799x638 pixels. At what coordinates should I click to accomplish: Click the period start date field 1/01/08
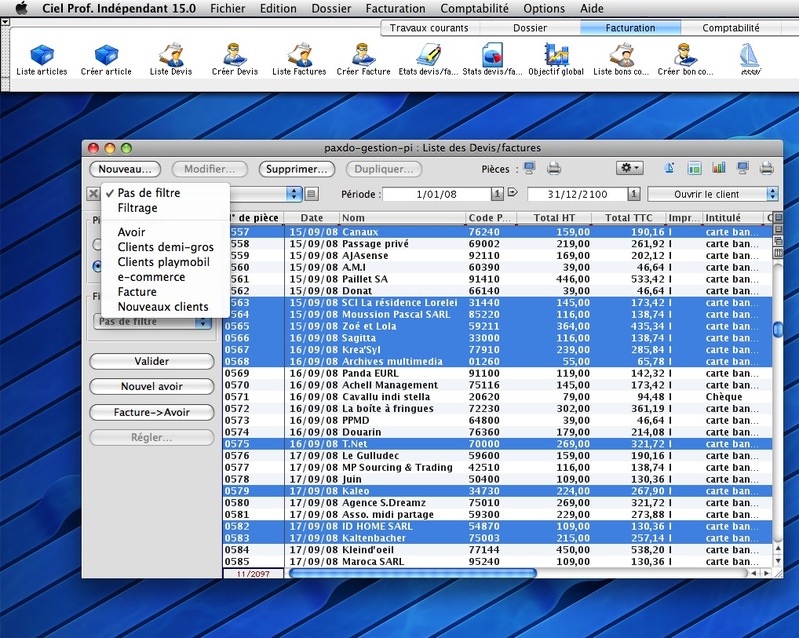coord(437,194)
